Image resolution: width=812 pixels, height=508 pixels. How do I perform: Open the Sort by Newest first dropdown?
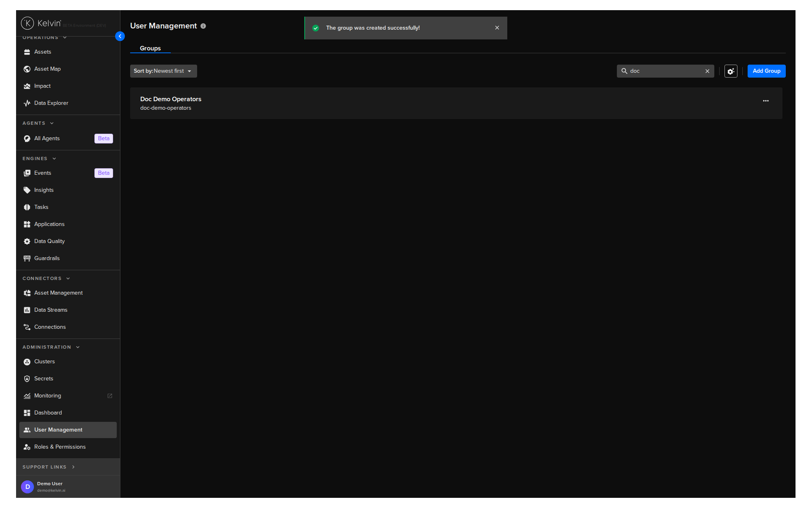[x=163, y=71]
